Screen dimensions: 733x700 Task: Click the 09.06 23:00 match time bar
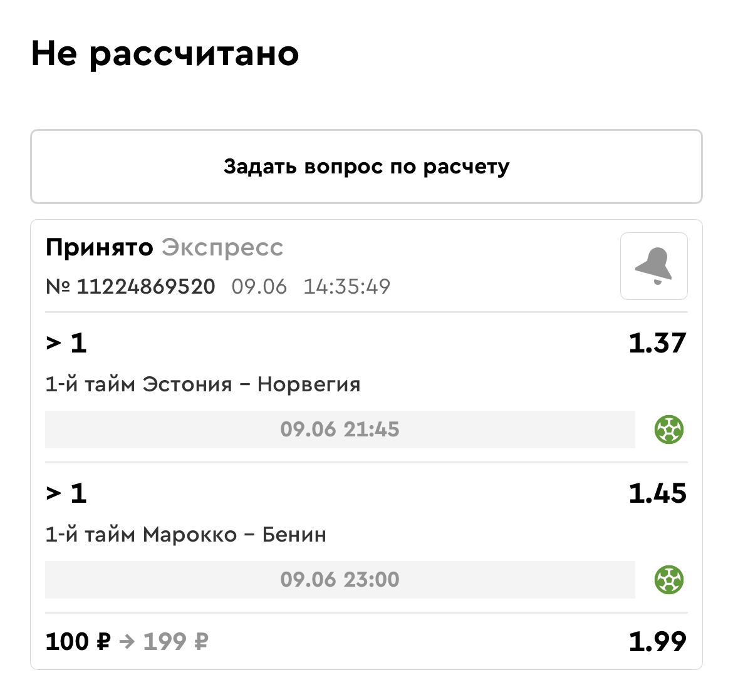pyautogui.click(x=340, y=580)
